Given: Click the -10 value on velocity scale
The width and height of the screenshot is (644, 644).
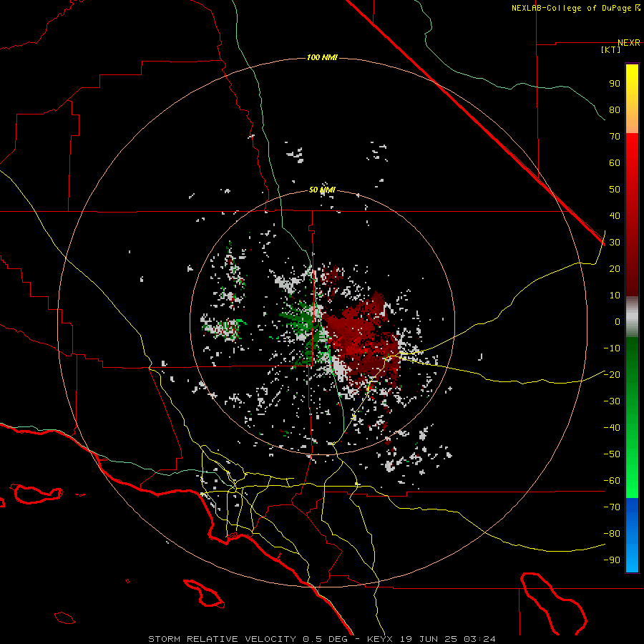Looking at the screenshot, I should coord(612,348).
